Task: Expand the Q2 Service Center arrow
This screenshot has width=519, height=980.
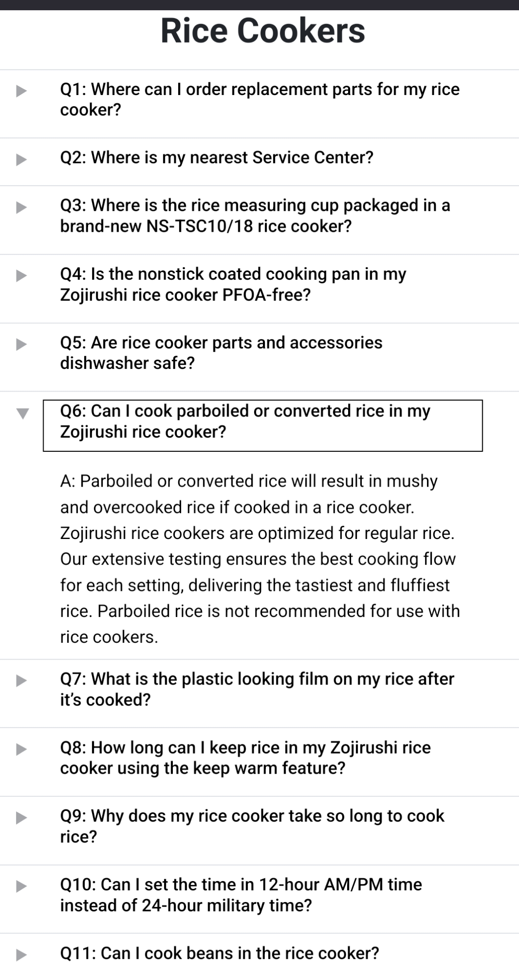Action: coord(21,159)
